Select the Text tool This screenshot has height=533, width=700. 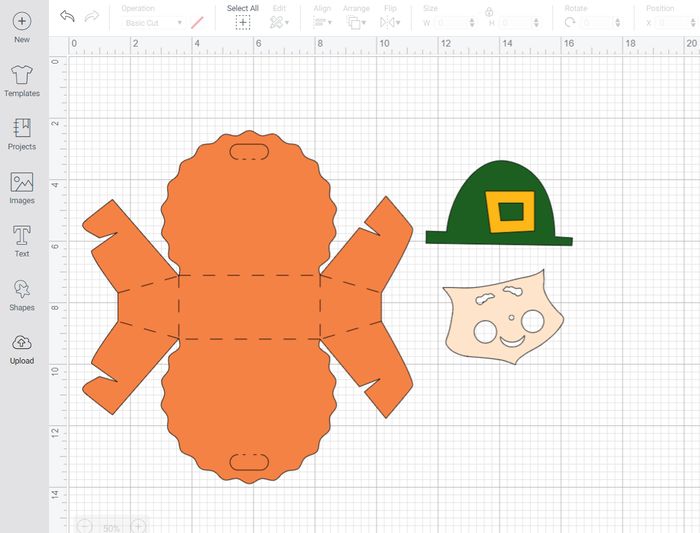click(22, 236)
